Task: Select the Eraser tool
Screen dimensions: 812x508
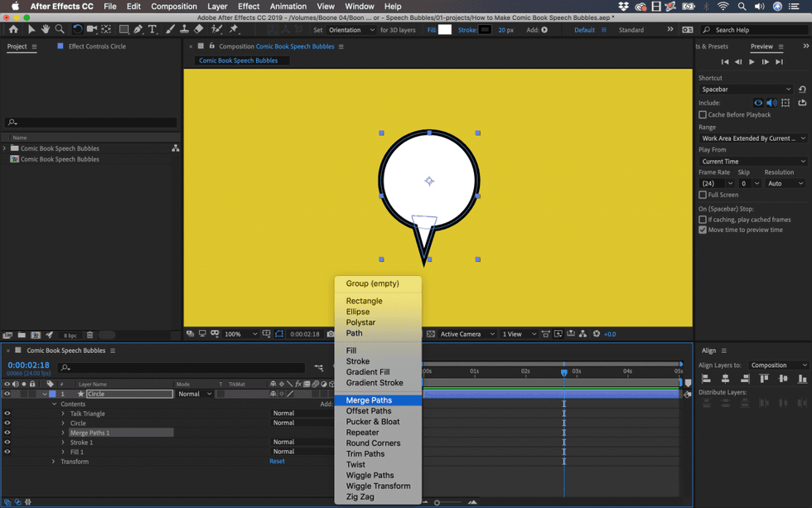Action: 198,30
